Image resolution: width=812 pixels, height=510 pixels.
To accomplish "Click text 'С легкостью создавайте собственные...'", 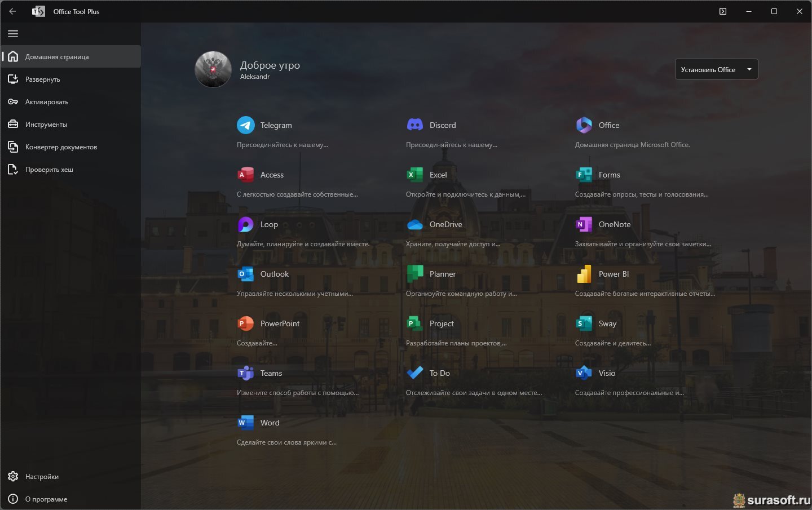I will pyautogui.click(x=297, y=194).
